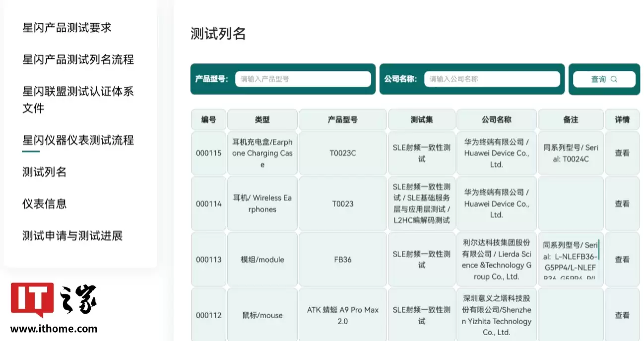The height and width of the screenshot is (341, 644).
Task: Click the 产品型号 input field
Action: (x=303, y=79)
